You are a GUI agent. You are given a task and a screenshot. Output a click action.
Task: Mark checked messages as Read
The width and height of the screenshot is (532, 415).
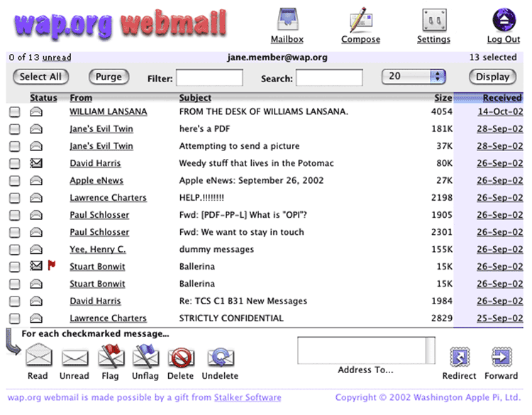(39, 355)
